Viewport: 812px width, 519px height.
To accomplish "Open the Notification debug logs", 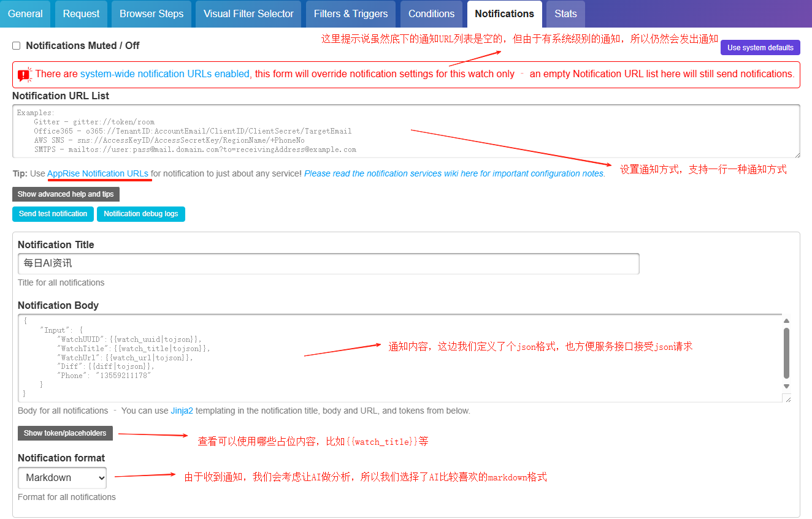I will point(140,214).
